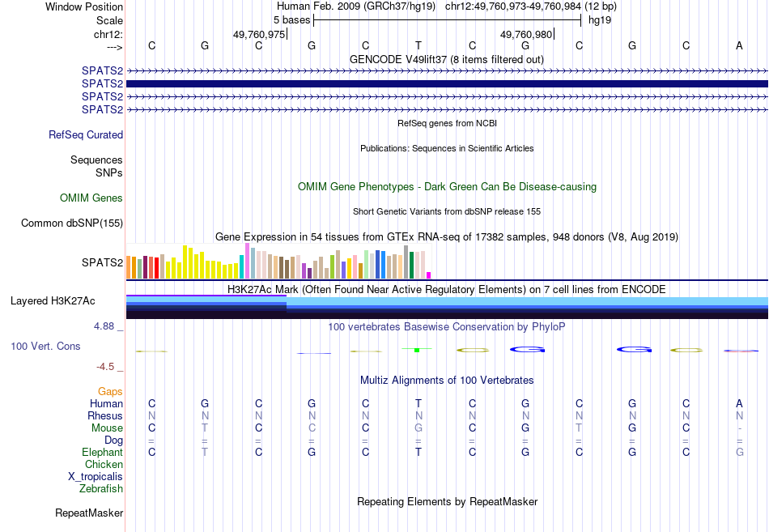
Task: Click the chr12: ruler label
Action: pos(108,34)
